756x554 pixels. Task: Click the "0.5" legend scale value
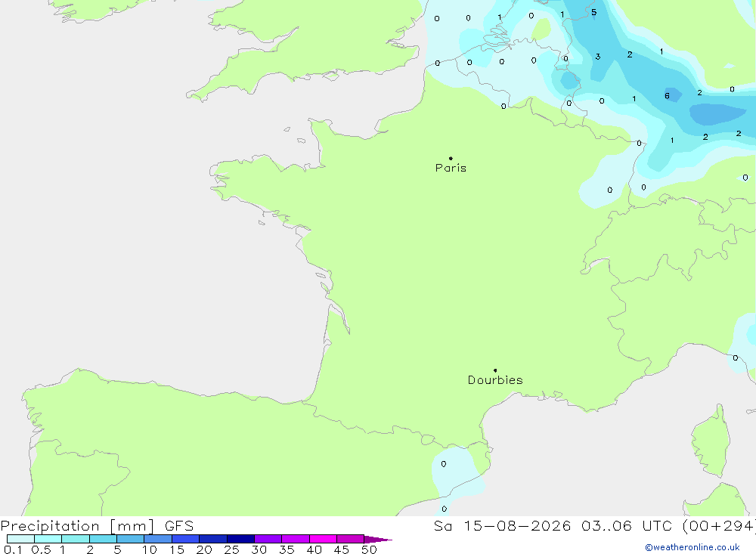coord(41,549)
